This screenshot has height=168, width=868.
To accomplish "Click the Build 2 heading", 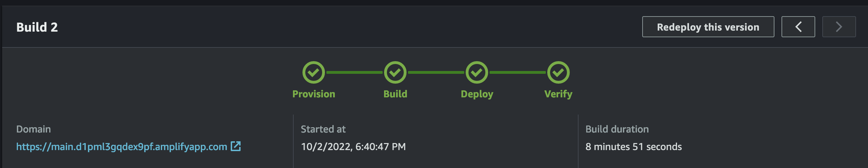I will click(x=37, y=27).
